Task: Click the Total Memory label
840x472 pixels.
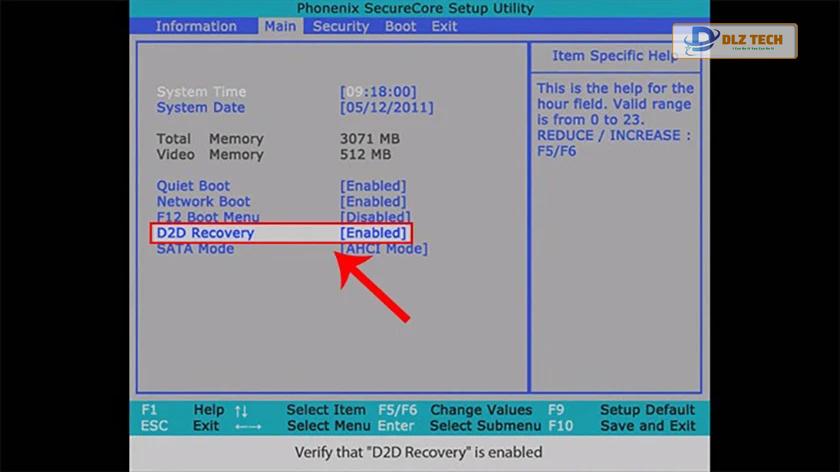Action: point(210,139)
